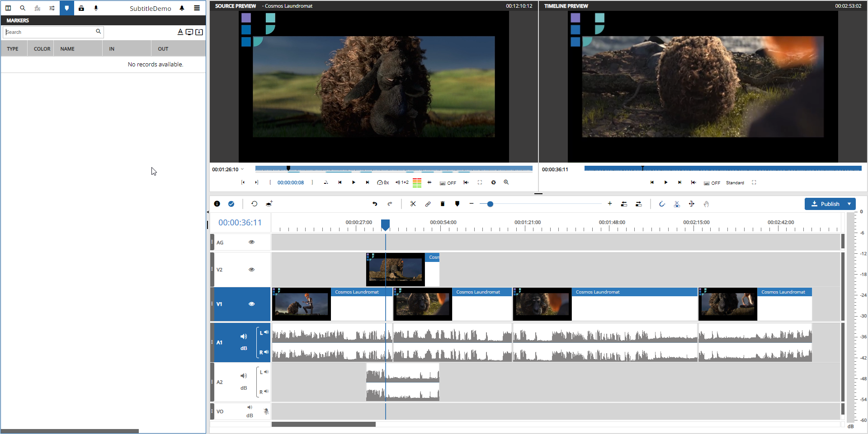Open the Publish dropdown arrow
Screen dimensions: 868x434
point(849,204)
